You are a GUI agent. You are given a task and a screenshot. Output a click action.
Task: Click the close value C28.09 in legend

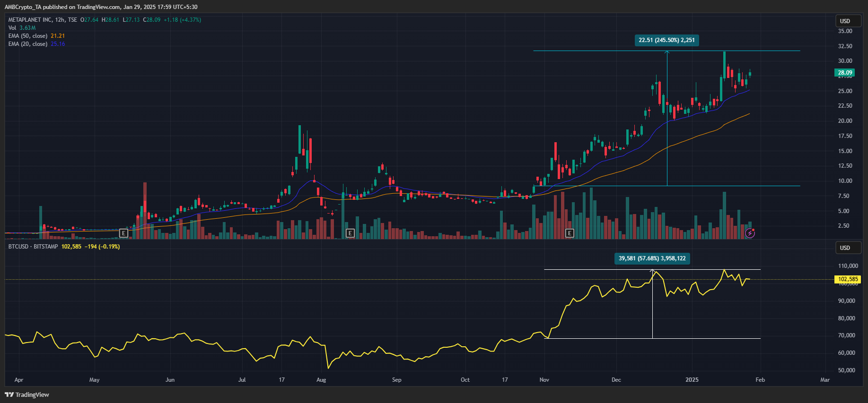[152, 20]
